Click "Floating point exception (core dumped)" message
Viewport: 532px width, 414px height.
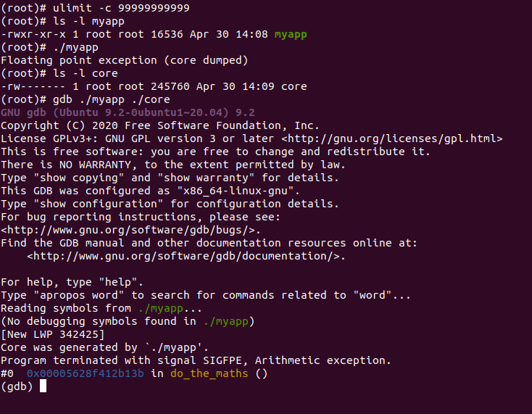(x=125, y=60)
